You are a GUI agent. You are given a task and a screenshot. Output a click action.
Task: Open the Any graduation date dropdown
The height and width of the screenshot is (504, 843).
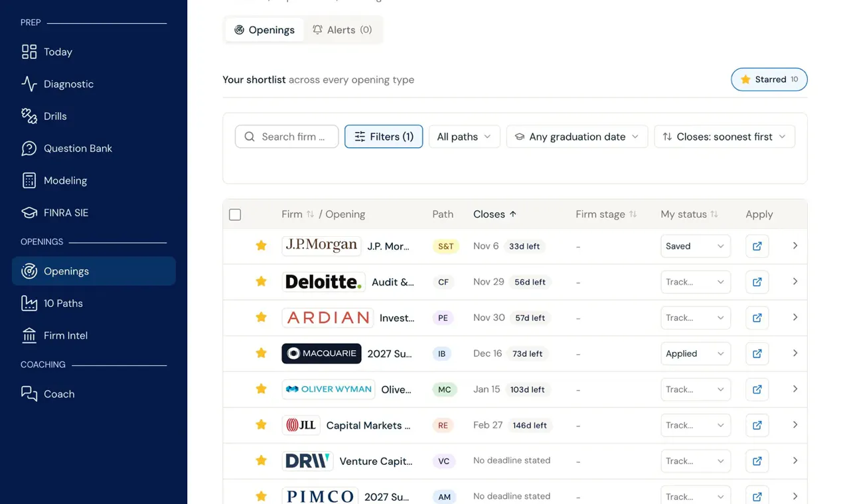tap(577, 137)
